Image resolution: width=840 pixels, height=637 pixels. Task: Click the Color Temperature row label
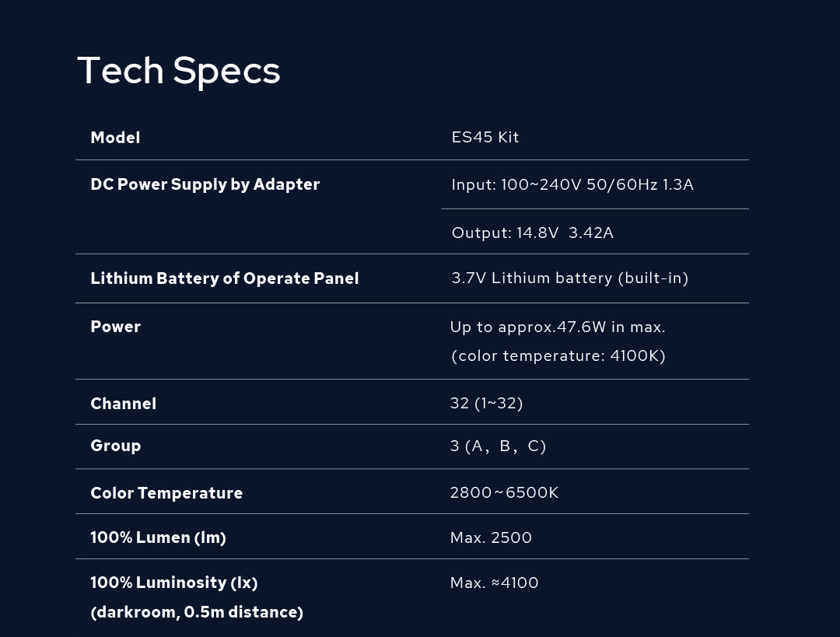pos(166,493)
